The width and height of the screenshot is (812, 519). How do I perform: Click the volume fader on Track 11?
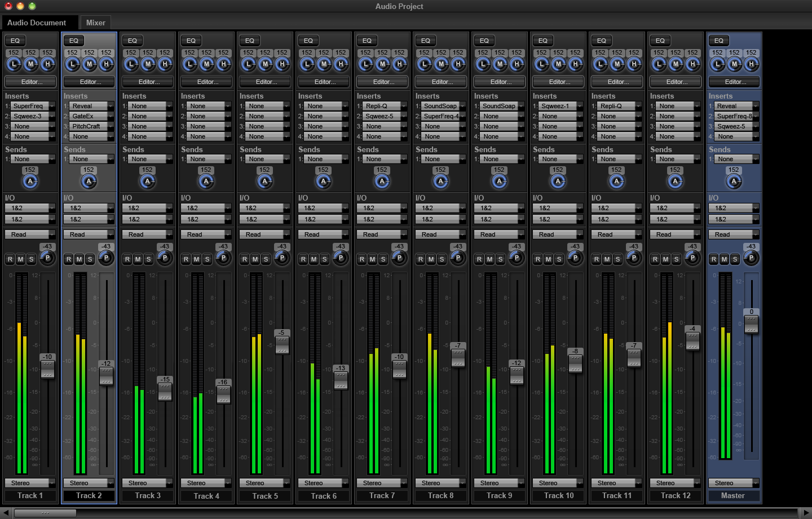(x=634, y=356)
